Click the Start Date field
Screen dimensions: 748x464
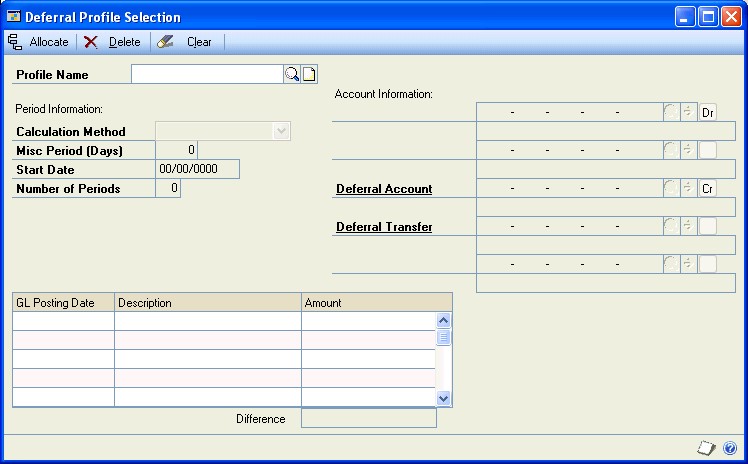click(197, 169)
